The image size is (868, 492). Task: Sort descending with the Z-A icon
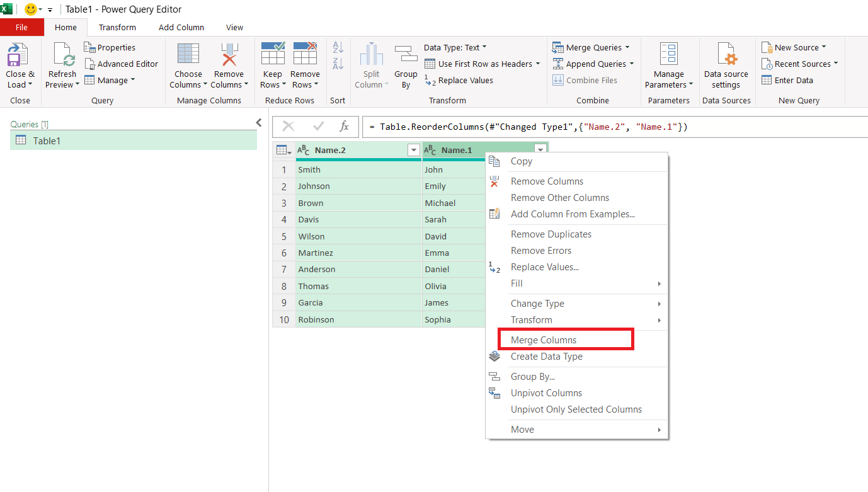coord(338,64)
